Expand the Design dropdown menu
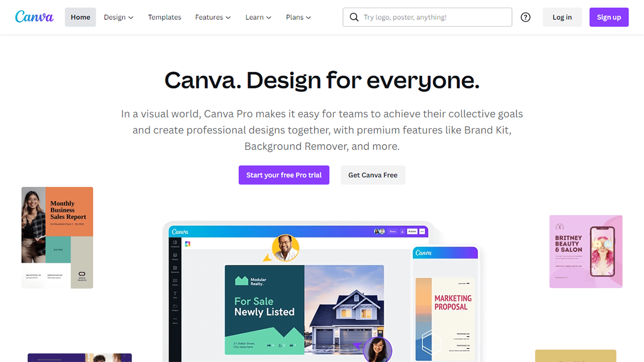The height and width of the screenshot is (362, 644). [x=119, y=17]
